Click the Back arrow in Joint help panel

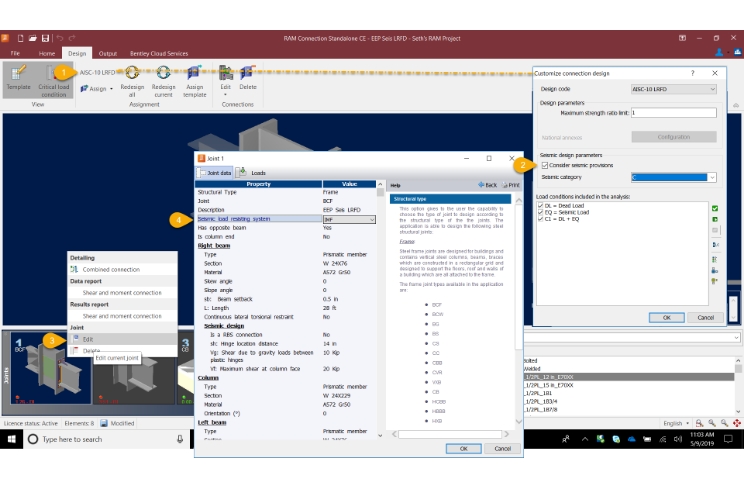coord(487,185)
